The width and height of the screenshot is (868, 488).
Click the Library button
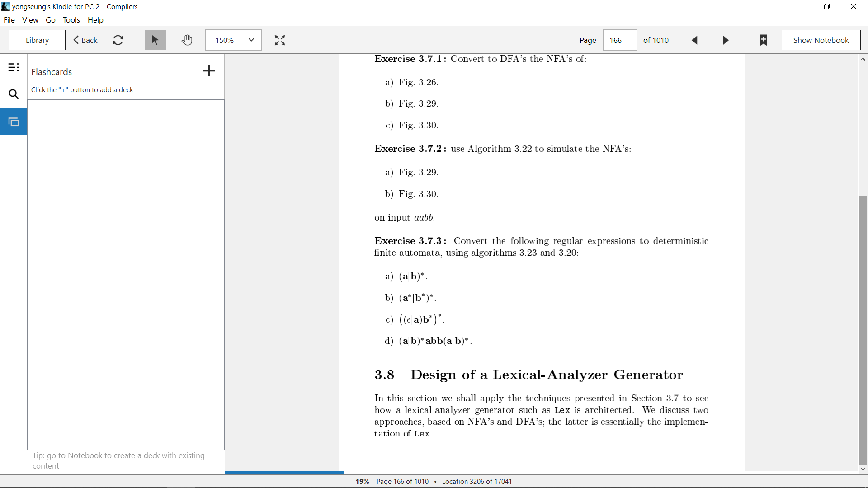[x=37, y=40]
